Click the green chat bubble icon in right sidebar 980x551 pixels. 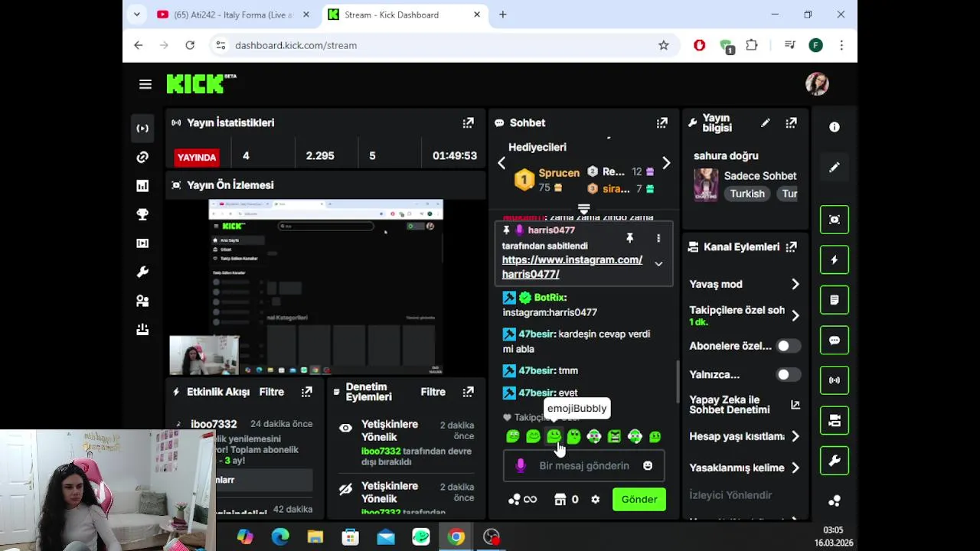coord(835,341)
